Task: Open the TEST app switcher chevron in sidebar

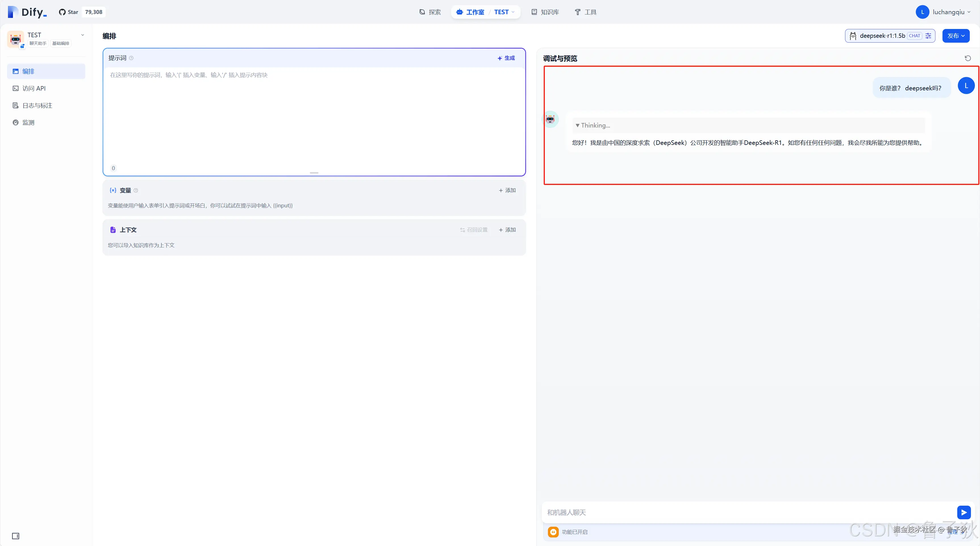Action: (83, 35)
